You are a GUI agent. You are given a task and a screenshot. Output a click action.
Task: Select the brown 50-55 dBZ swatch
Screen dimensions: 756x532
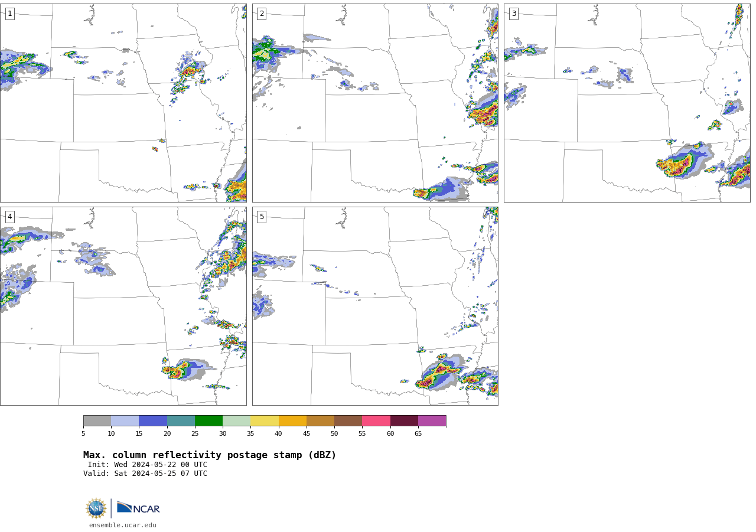pos(348,421)
